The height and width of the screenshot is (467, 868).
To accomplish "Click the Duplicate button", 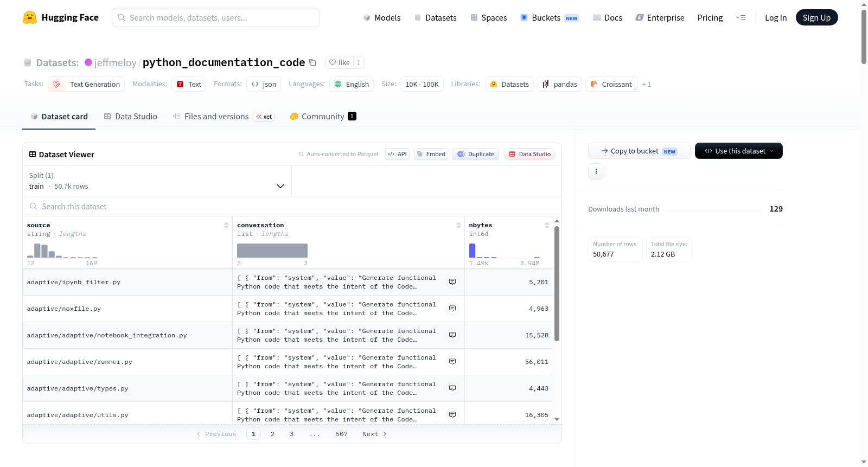I will click(x=476, y=154).
